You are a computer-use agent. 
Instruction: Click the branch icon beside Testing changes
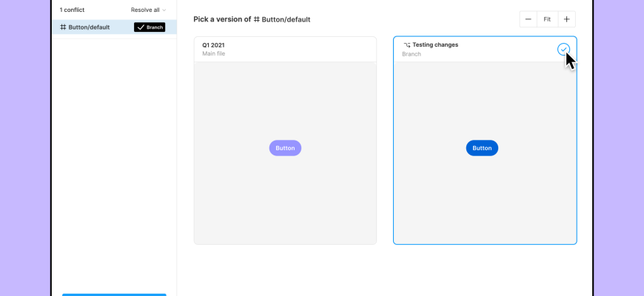406,45
